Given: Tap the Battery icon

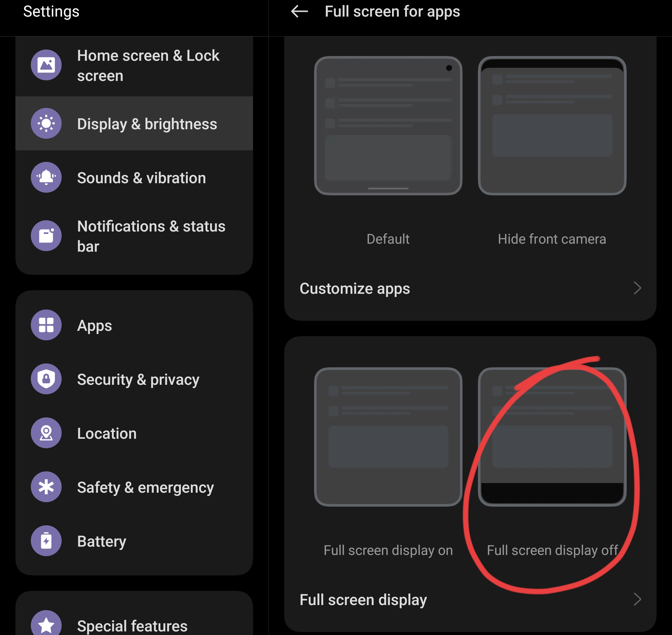Looking at the screenshot, I should 46,541.
